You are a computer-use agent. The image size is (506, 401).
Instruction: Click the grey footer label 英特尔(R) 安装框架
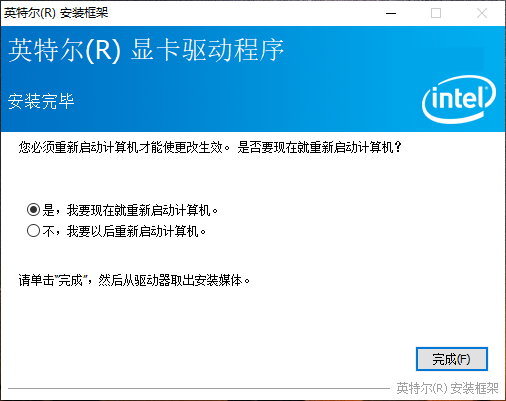coord(447,388)
